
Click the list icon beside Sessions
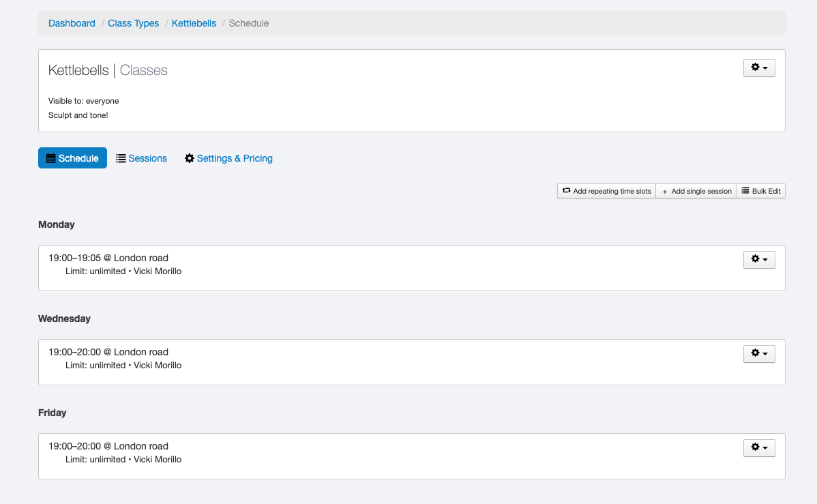121,158
